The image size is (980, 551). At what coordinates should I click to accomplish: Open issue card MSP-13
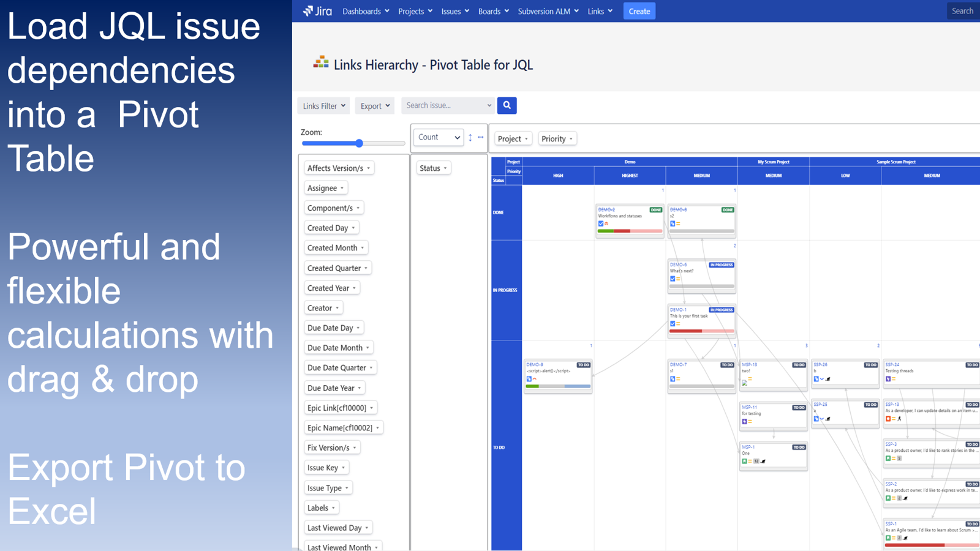(773, 374)
